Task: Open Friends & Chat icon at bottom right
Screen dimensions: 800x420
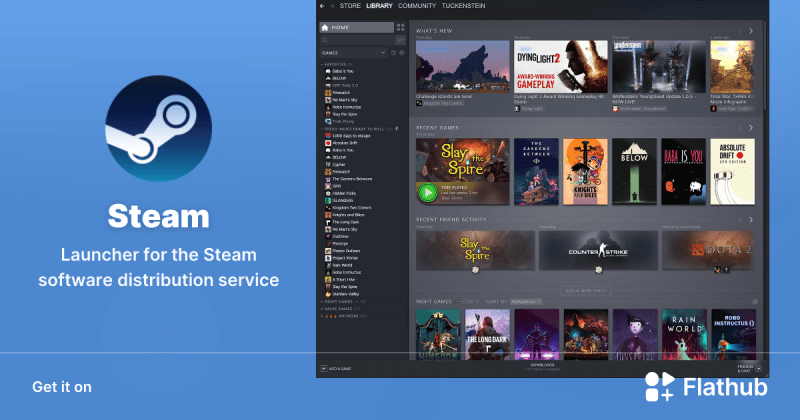Action: click(759, 368)
